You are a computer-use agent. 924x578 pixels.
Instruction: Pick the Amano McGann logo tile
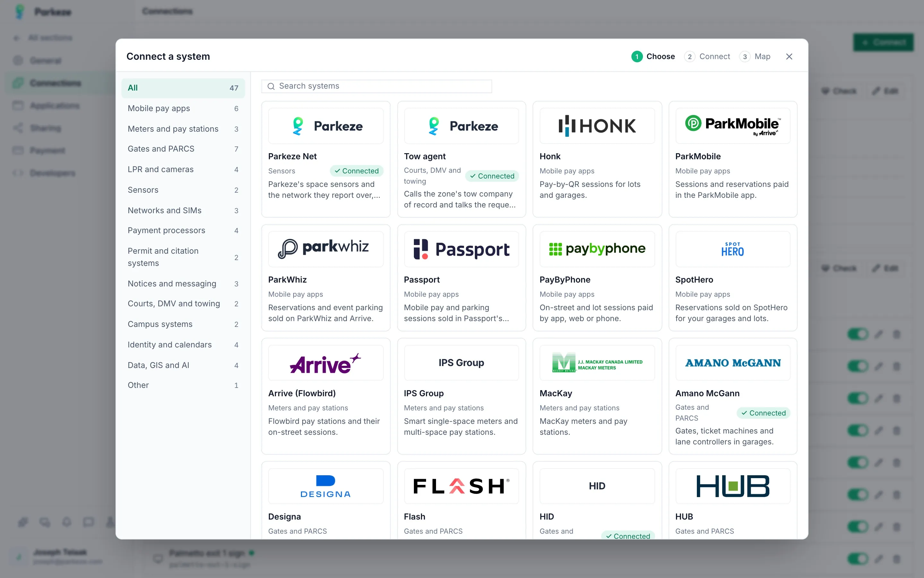(x=733, y=363)
